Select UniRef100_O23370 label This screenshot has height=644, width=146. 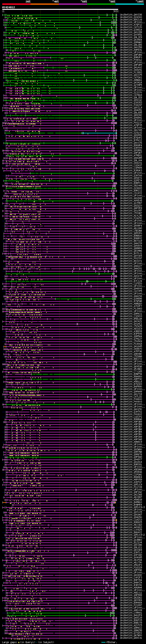(x=131, y=93)
